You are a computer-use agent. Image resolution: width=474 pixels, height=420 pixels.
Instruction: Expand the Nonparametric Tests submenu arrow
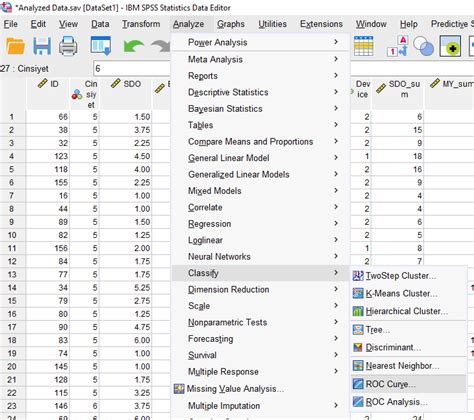[x=336, y=322]
